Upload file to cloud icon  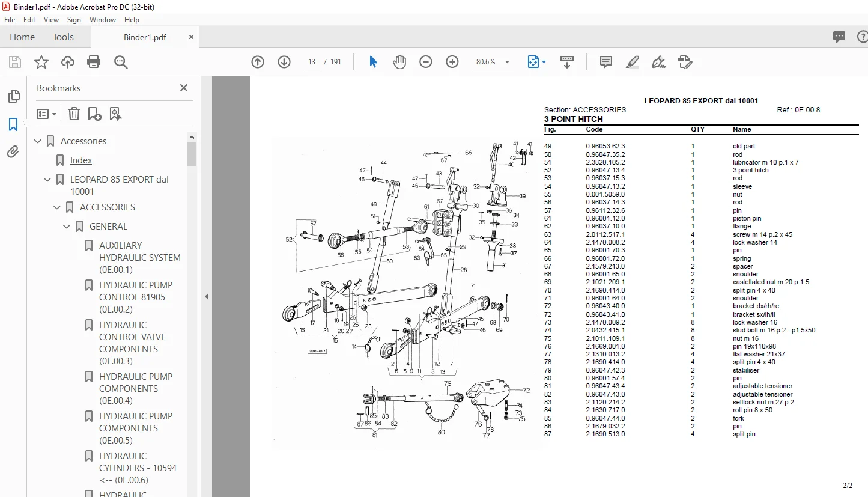68,62
